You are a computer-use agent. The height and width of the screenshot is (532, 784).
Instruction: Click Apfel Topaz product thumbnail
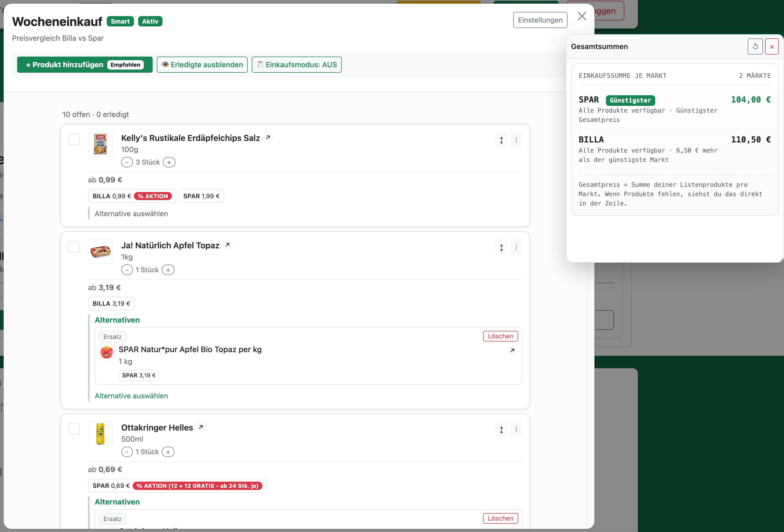(100, 251)
